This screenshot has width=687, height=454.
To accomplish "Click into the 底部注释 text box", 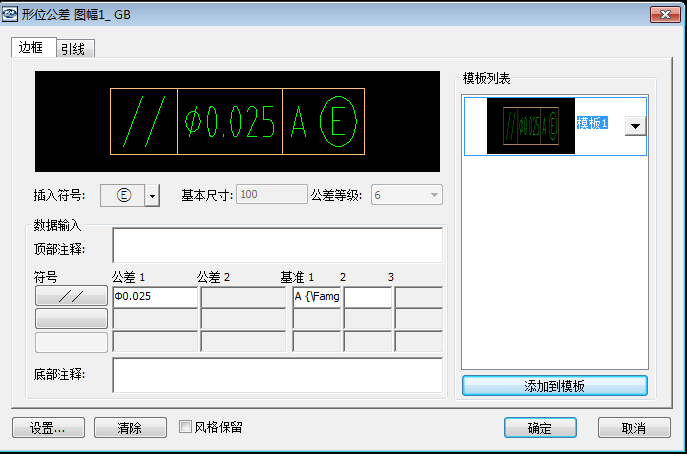I will click(x=278, y=375).
